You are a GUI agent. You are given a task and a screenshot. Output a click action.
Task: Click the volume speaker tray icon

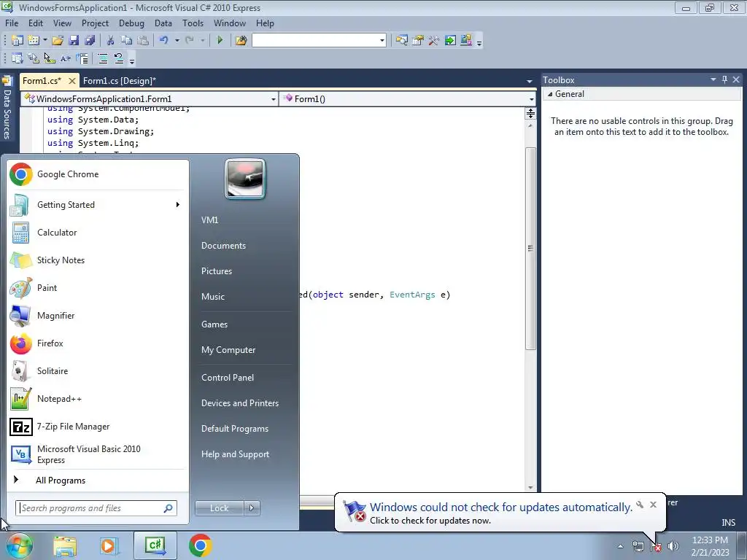pyautogui.click(x=673, y=546)
